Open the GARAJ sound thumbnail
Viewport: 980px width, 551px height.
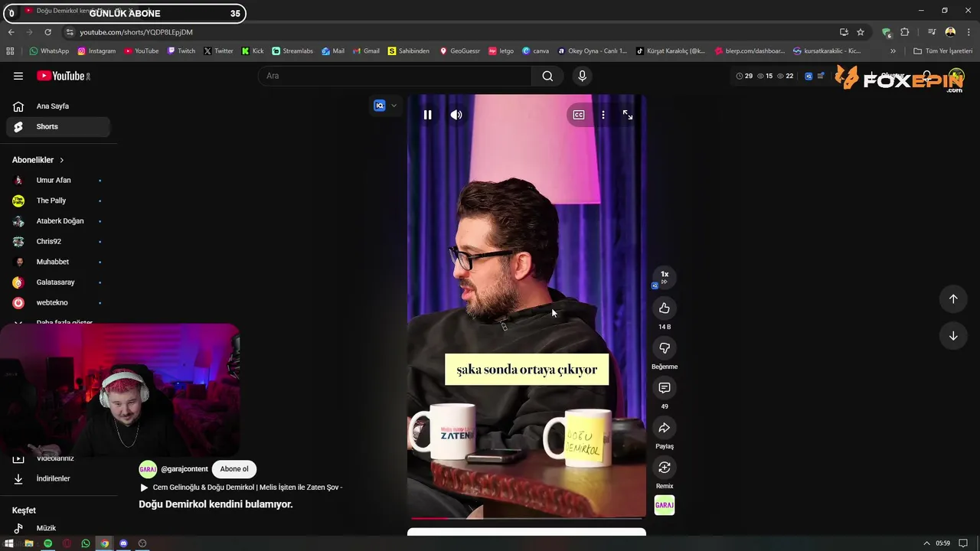(x=665, y=505)
